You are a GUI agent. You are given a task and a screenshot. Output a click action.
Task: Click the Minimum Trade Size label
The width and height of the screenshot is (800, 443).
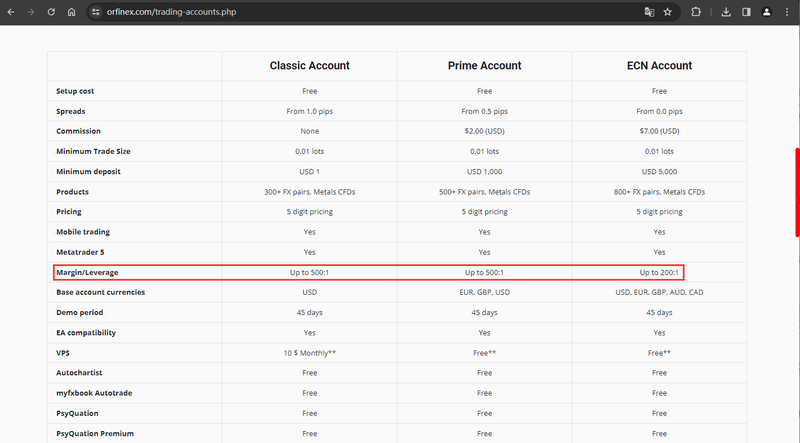click(x=93, y=152)
